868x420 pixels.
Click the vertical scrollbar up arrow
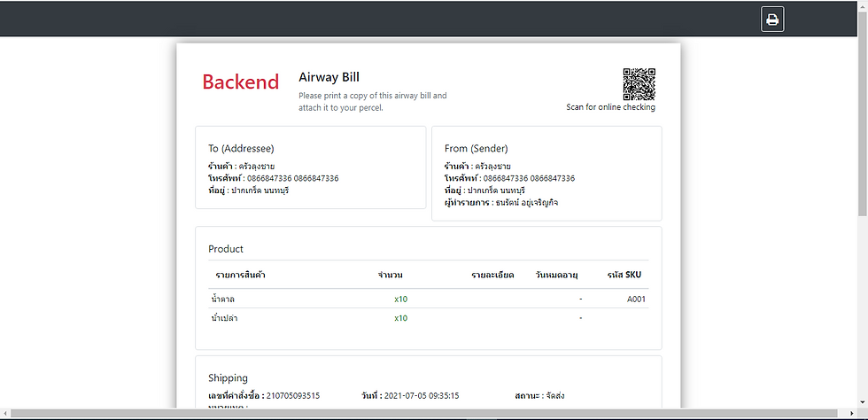(863, 5)
